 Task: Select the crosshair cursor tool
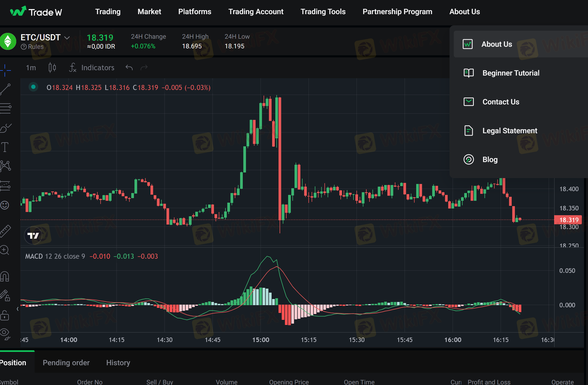click(x=5, y=70)
